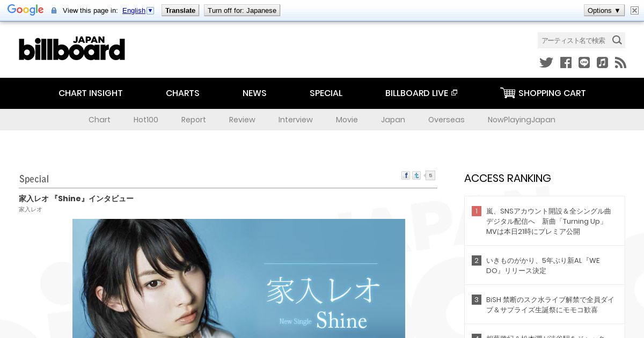The image size is (644, 338).
Task: Open ranking item 1 about 嵐 Turning Up
Action: point(548,221)
